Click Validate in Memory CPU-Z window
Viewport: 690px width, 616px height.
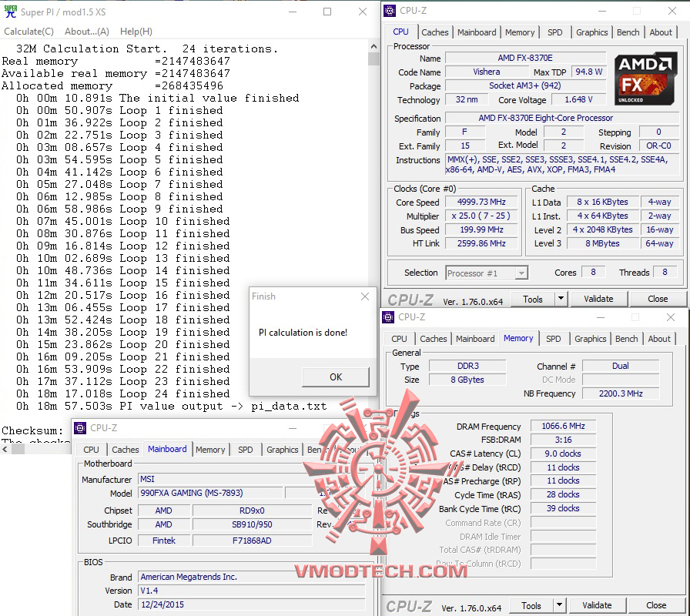(597, 606)
